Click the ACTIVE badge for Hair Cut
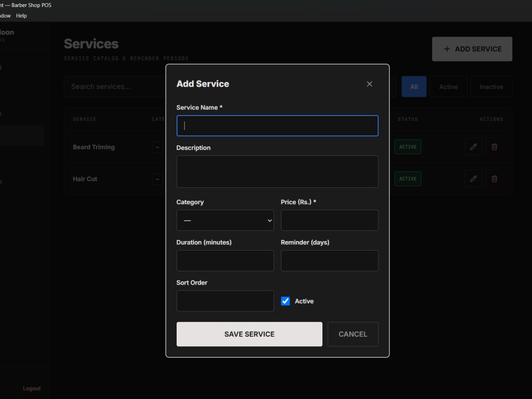Viewport: 532px width, 399px height. pyautogui.click(x=408, y=179)
